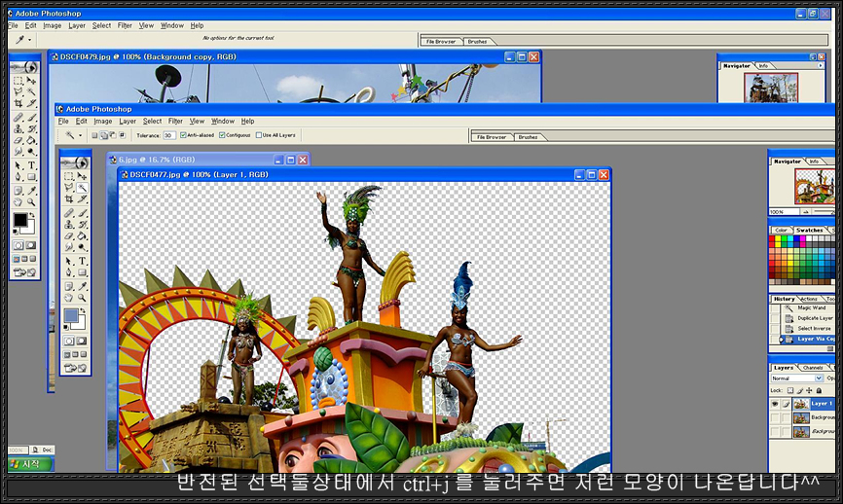Open the Filter menu in inner window
The height and width of the screenshot is (504, 843).
(x=175, y=122)
